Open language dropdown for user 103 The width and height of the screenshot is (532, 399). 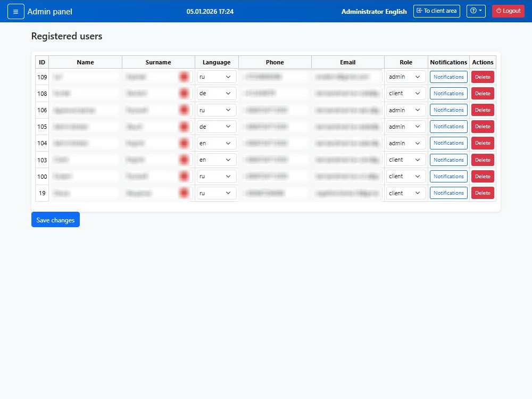[217, 160]
